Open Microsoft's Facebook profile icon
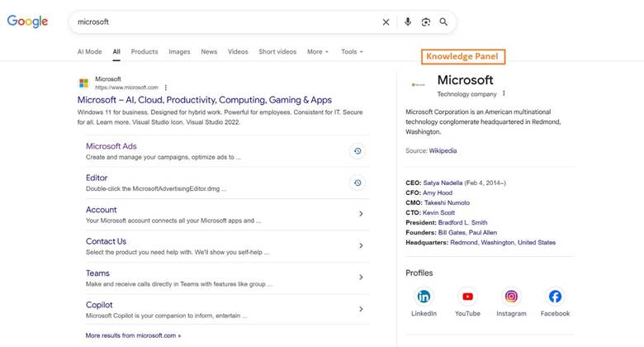 pyautogui.click(x=555, y=297)
